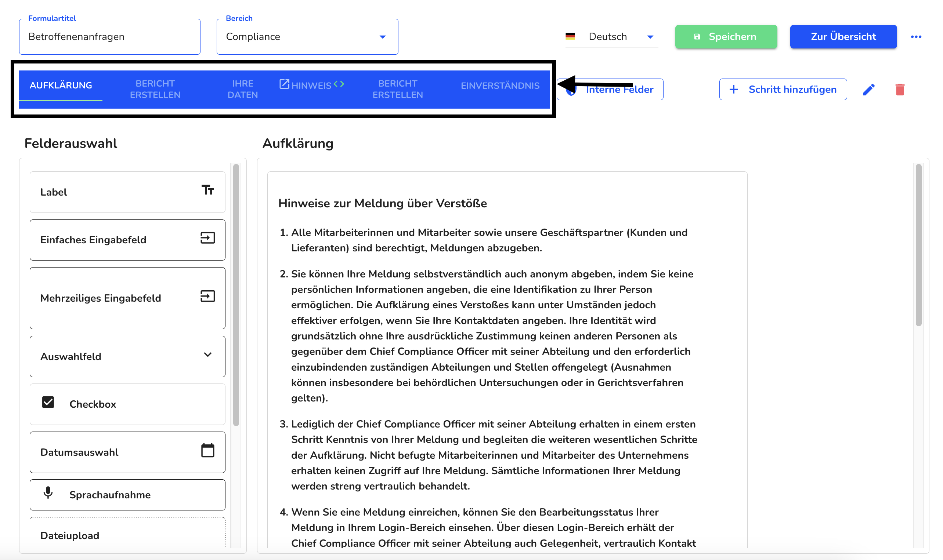Click the Datumsauswahl calendar icon

coord(207,450)
